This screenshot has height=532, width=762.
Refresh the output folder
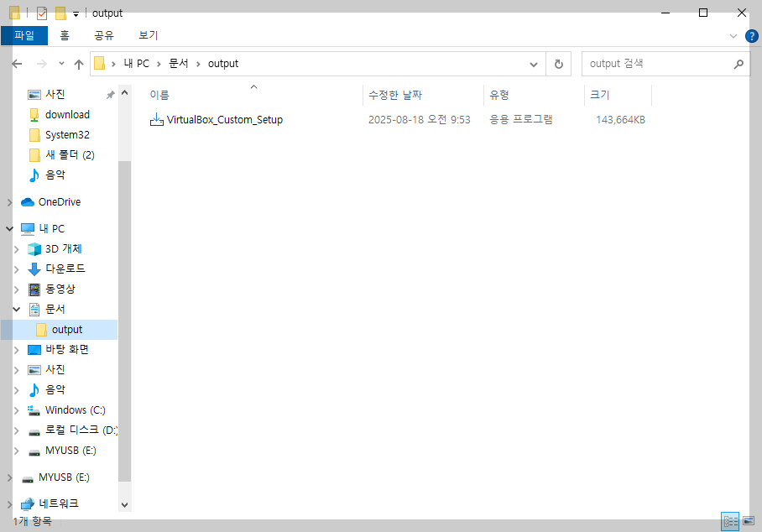point(558,64)
